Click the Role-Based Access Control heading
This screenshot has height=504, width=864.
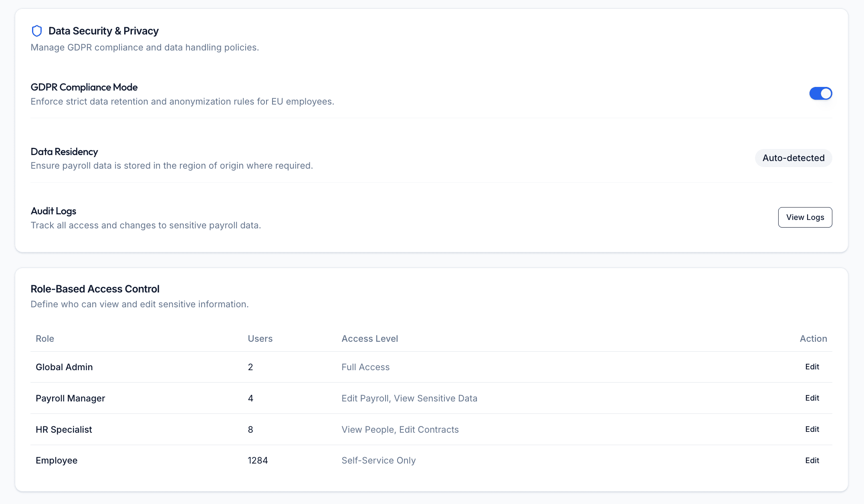click(95, 288)
